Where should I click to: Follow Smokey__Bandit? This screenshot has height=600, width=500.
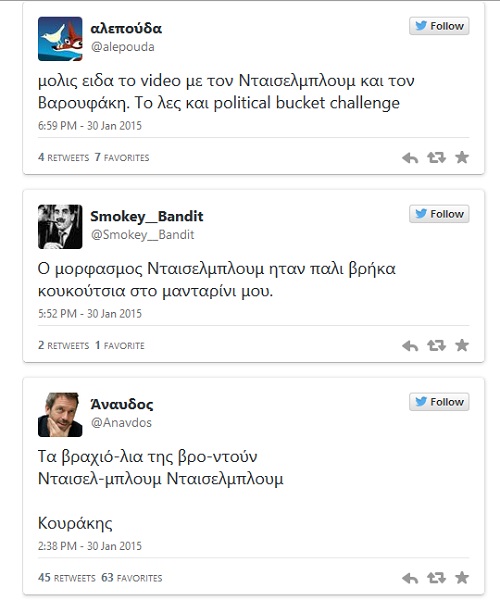(x=439, y=214)
